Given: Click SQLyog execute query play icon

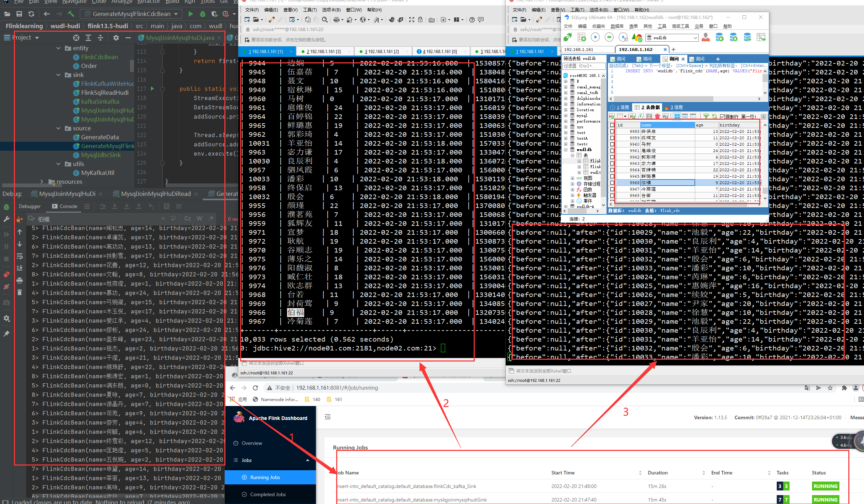Looking at the screenshot, I should click(x=595, y=37).
